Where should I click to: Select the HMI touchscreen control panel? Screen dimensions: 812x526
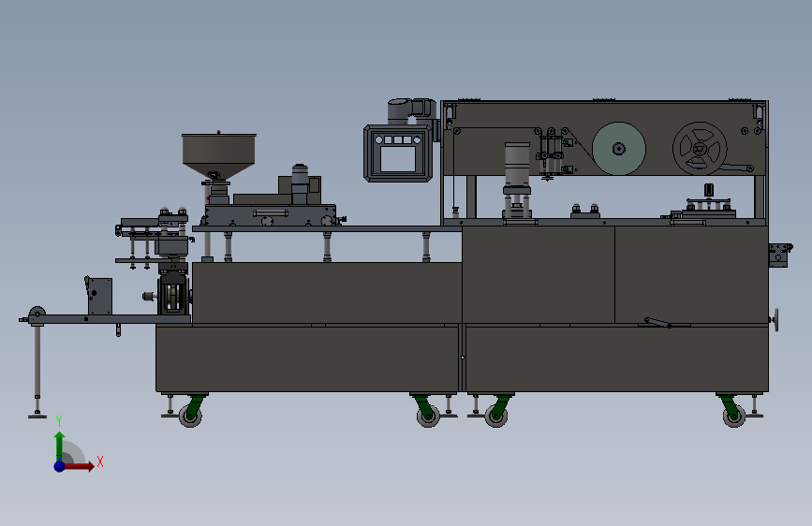coord(398,153)
